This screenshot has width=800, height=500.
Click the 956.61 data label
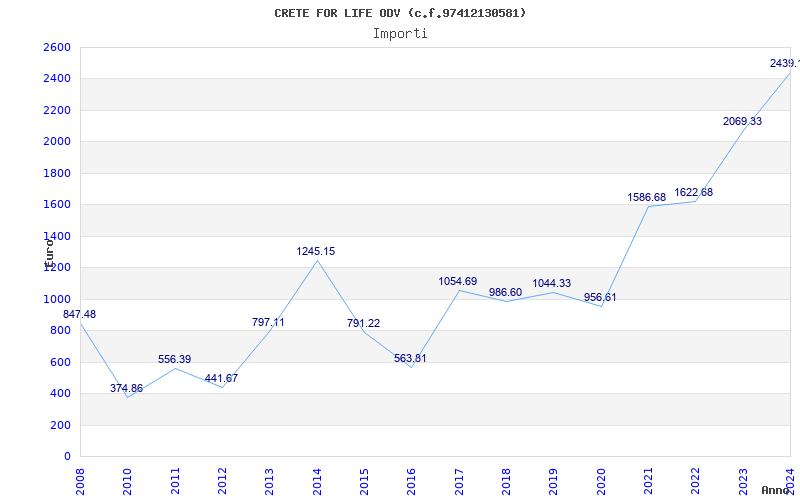600,297
